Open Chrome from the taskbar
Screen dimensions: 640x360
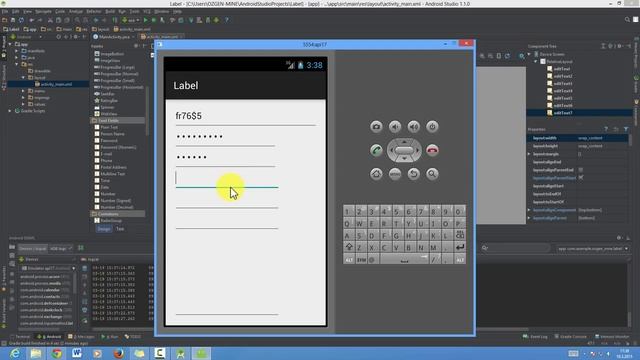click(56, 353)
